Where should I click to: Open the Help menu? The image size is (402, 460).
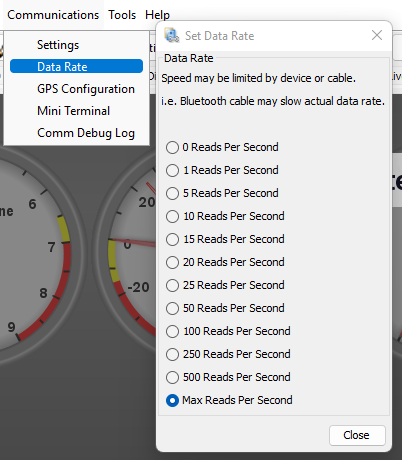(x=157, y=15)
